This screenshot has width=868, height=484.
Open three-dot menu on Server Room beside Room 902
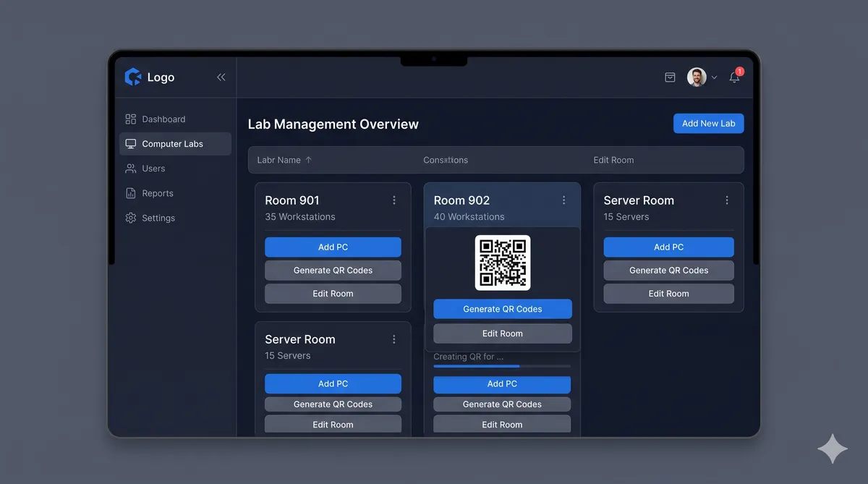coord(727,200)
